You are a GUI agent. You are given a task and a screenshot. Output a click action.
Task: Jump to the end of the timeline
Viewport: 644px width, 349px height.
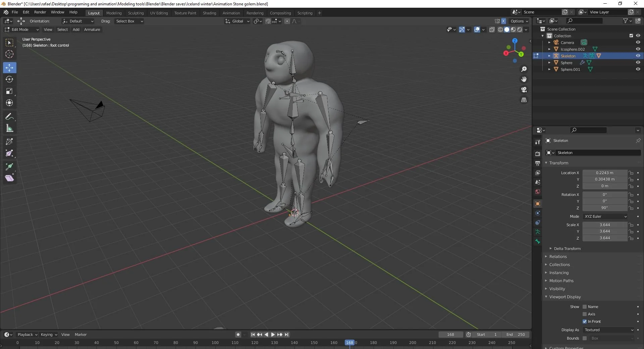coord(287,334)
